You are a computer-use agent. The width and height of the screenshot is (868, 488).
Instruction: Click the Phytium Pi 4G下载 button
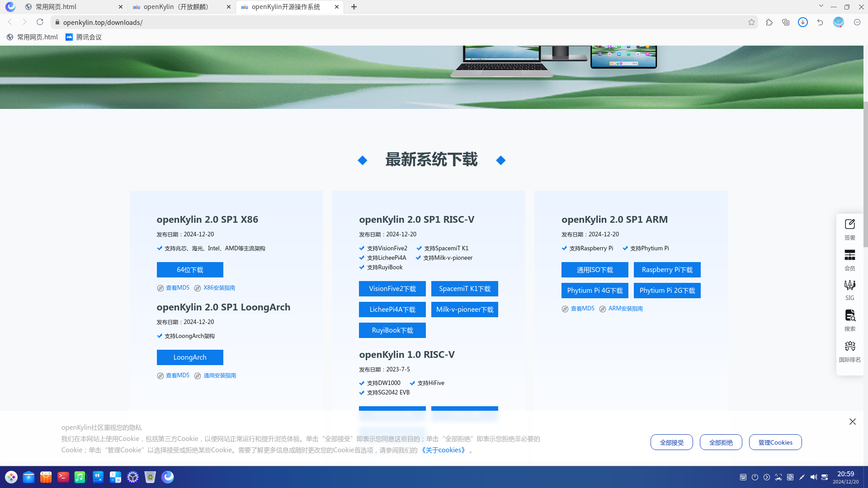point(595,291)
